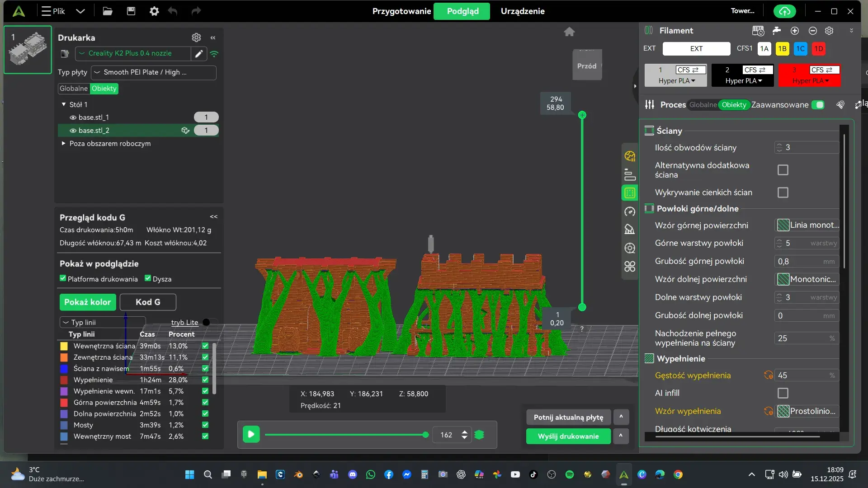Expand the Poza obszarem roboczym tree node
This screenshot has width=868, height=488.
click(63, 143)
